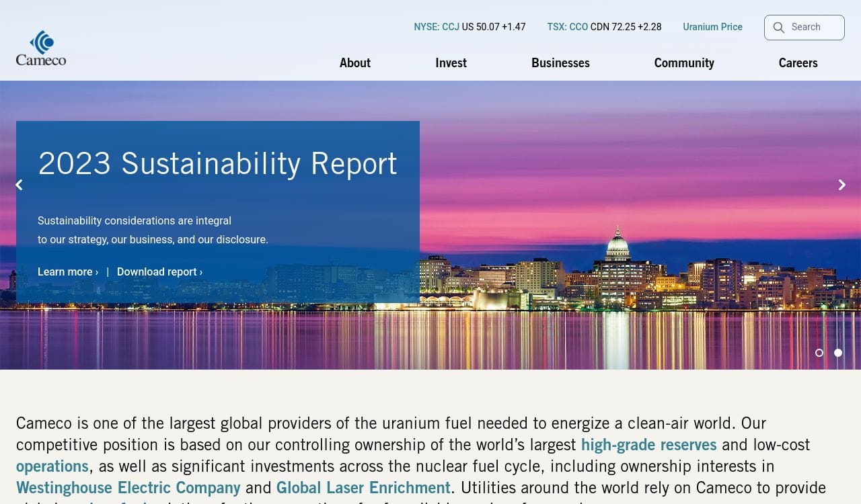
Task: Advance to next carousel slide arrow
Action: pyautogui.click(x=841, y=185)
